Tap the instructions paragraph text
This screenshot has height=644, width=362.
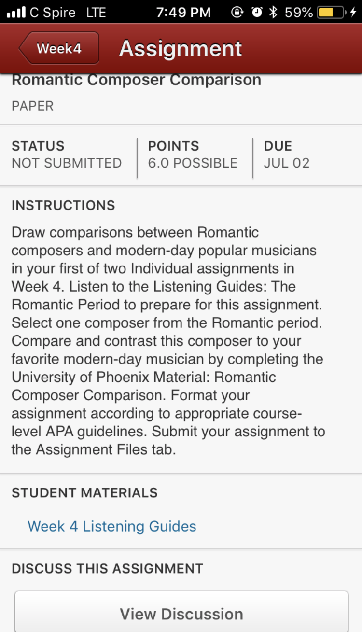pos(168,341)
